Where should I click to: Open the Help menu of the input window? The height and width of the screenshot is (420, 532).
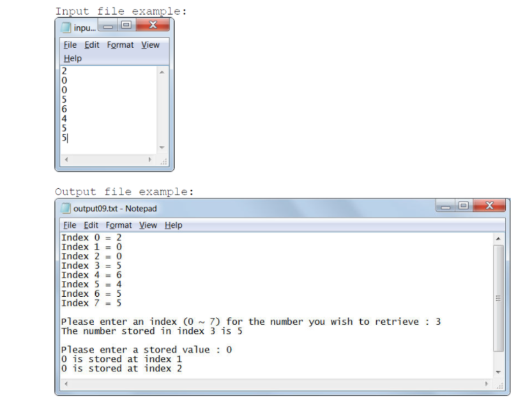point(72,58)
